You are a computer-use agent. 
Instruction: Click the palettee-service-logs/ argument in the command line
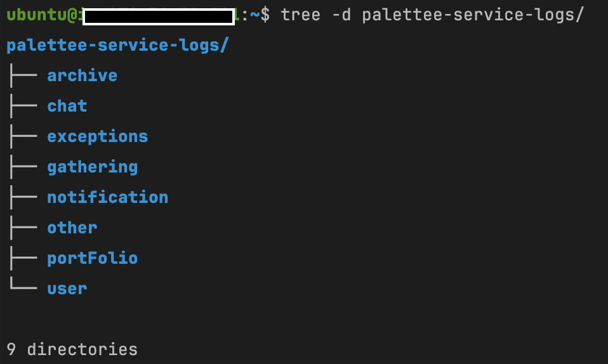[473, 15]
